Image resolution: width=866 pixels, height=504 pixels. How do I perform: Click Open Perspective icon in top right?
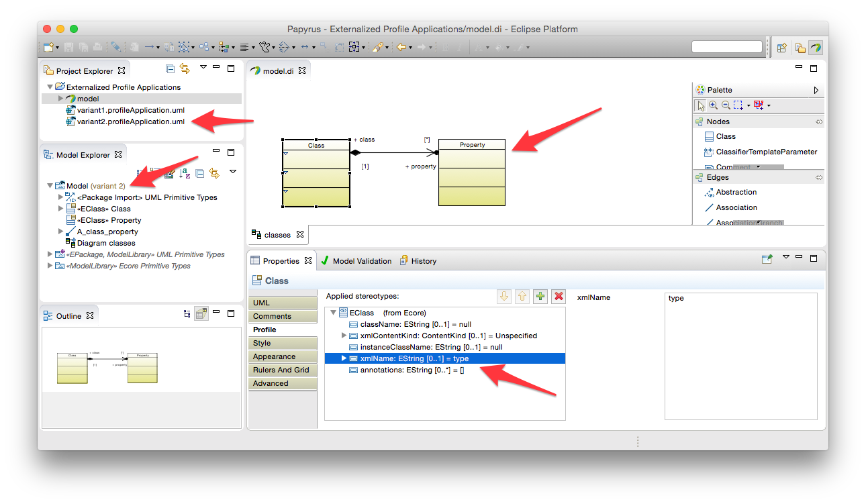(x=781, y=48)
